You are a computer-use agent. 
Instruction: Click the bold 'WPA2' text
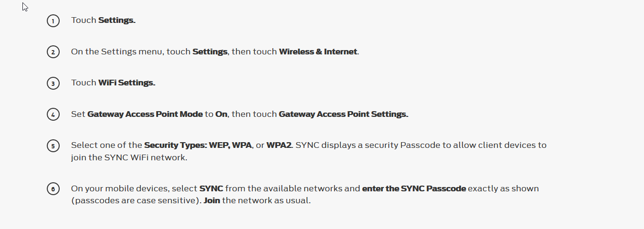click(x=279, y=145)
